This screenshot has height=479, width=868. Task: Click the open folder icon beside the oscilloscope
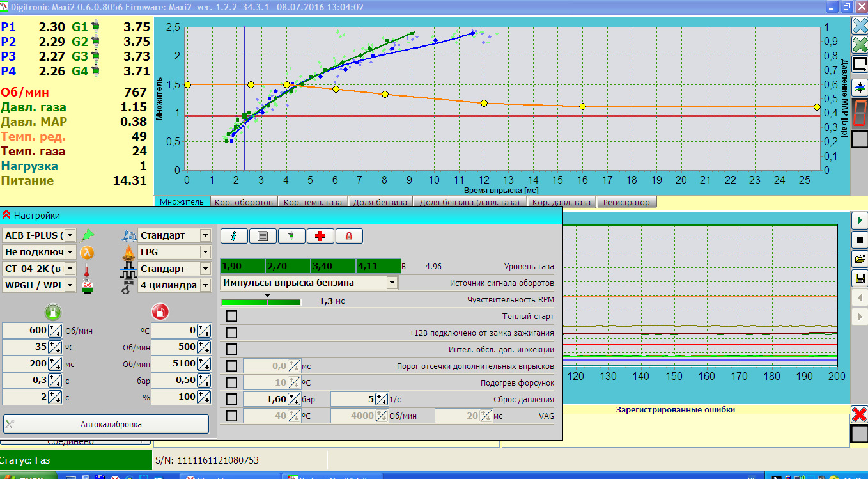coord(860,259)
